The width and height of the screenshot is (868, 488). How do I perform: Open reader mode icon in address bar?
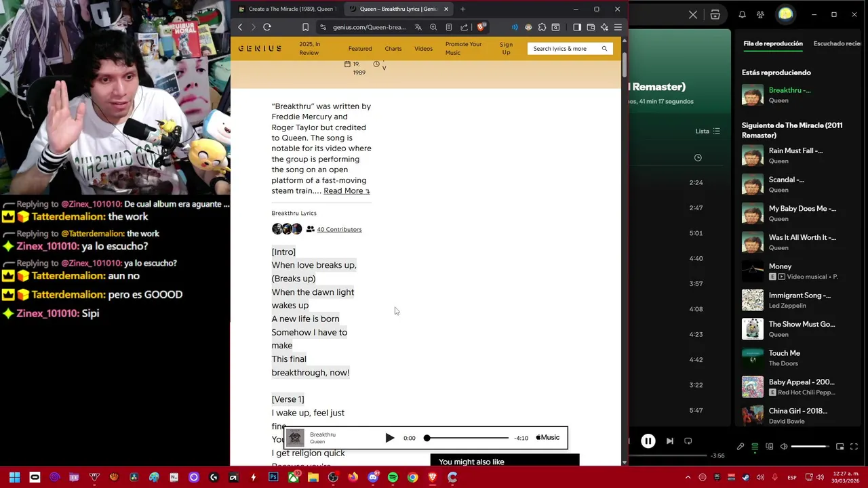pyautogui.click(x=449, y=27)
